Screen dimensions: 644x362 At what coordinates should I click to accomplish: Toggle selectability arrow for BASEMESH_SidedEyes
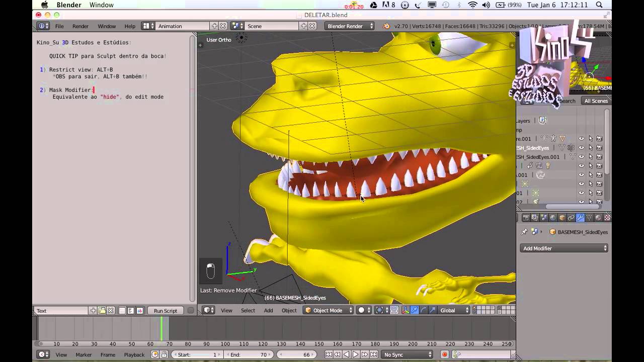pos(591,148)
